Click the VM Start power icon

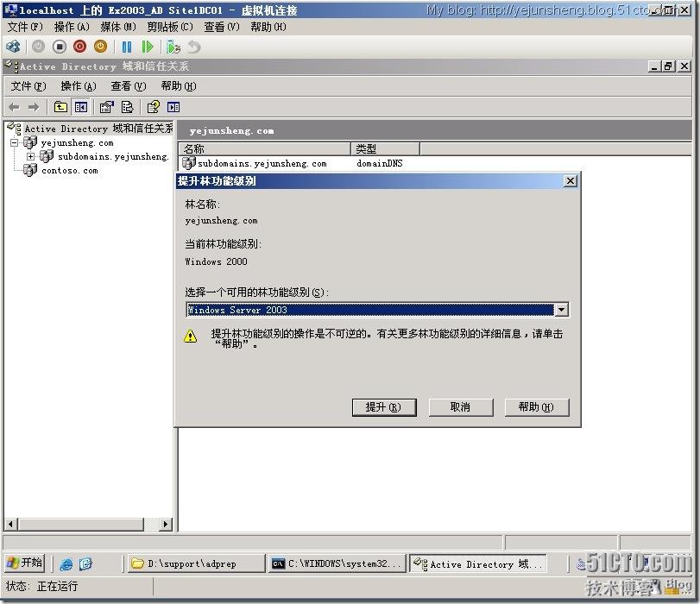pyautogui.click(x=38, y=47)
